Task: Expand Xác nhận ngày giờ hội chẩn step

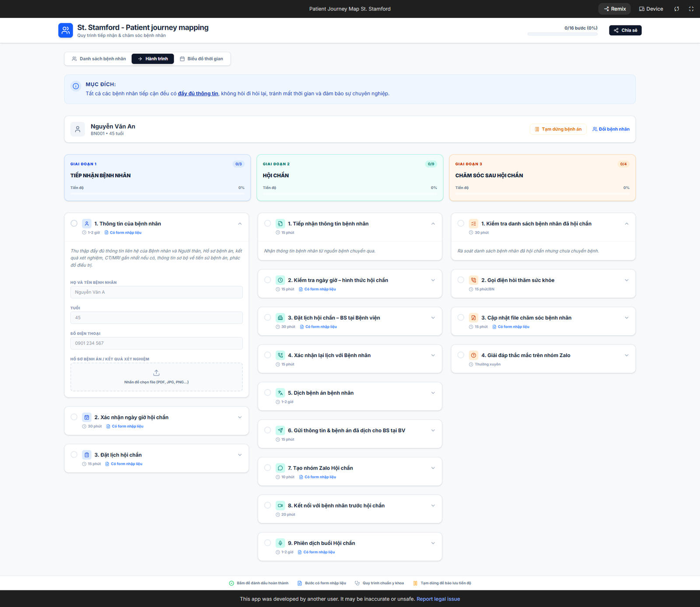Action: pos(240,418)
